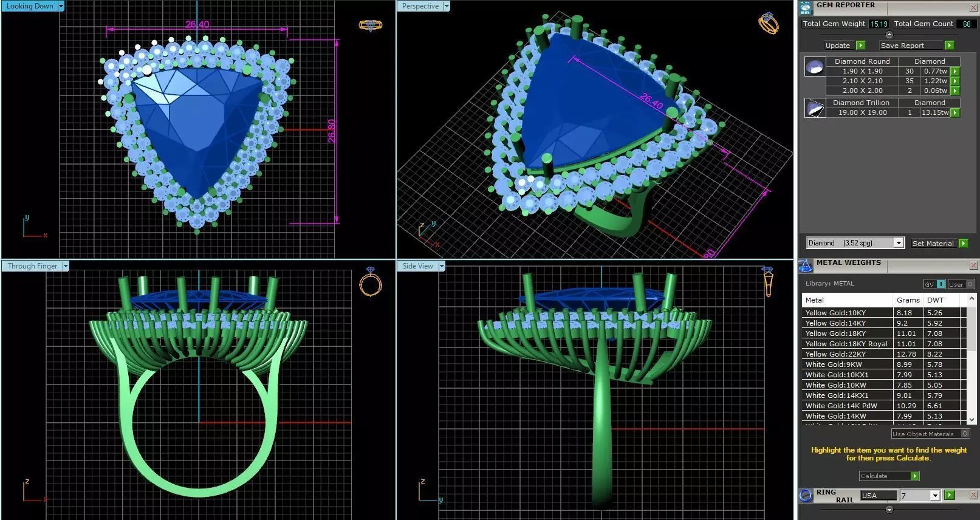Click green arrow for 0.77tw row
The height and width of the screenshot is (520, 980).
955,72
